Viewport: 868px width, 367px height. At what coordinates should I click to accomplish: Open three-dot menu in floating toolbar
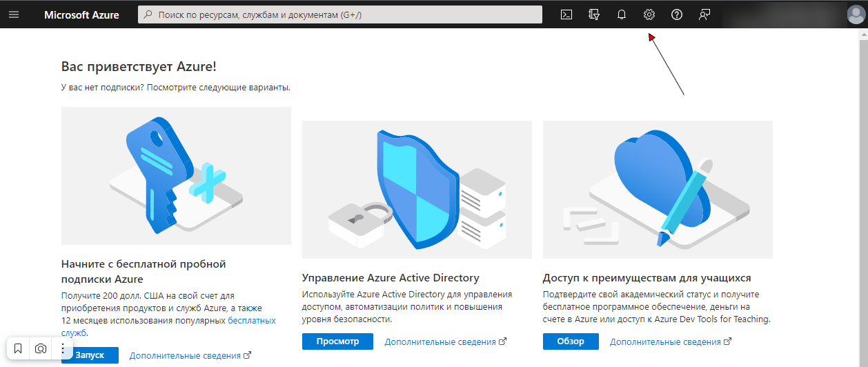click(62, 348)
